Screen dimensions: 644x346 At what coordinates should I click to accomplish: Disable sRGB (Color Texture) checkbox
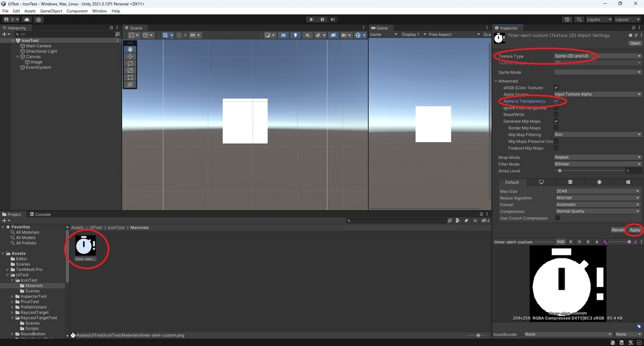pos(556,87)
